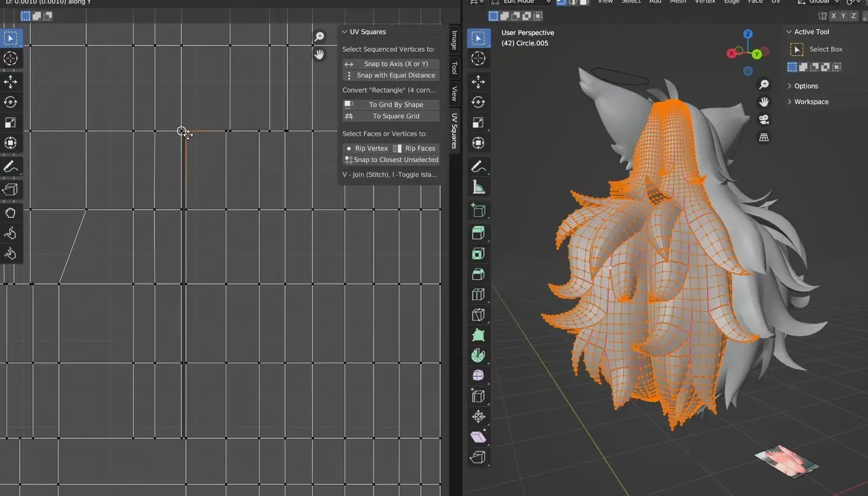Select the Knife tool in 3D viewport toolbar
The height and width of the screenshot is (496, 868).
pos(478,315)
